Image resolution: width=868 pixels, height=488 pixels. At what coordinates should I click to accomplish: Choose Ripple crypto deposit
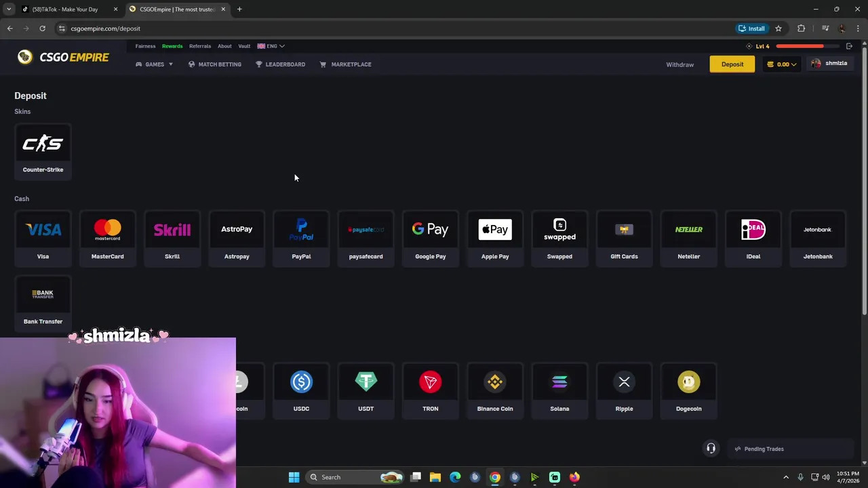pos(624,390)
